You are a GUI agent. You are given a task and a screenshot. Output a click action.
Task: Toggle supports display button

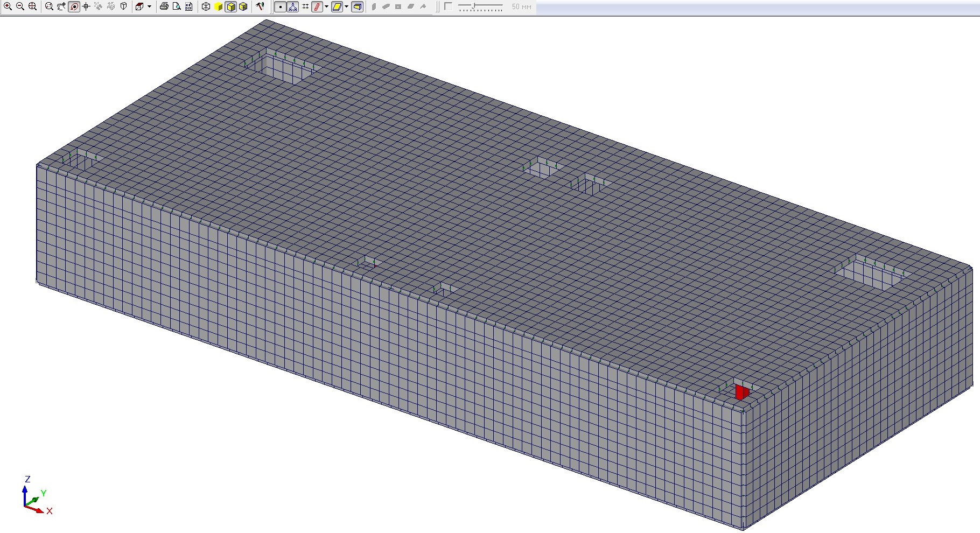point(292,6)
